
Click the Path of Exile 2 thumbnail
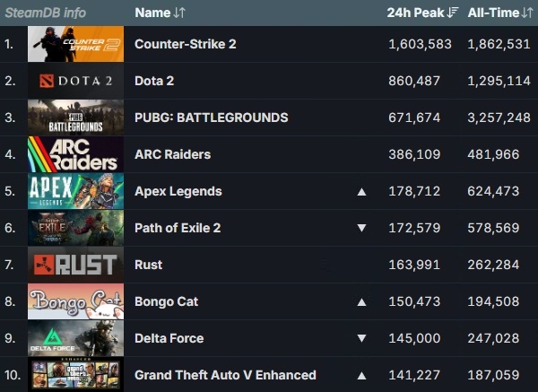pos(75,228)
